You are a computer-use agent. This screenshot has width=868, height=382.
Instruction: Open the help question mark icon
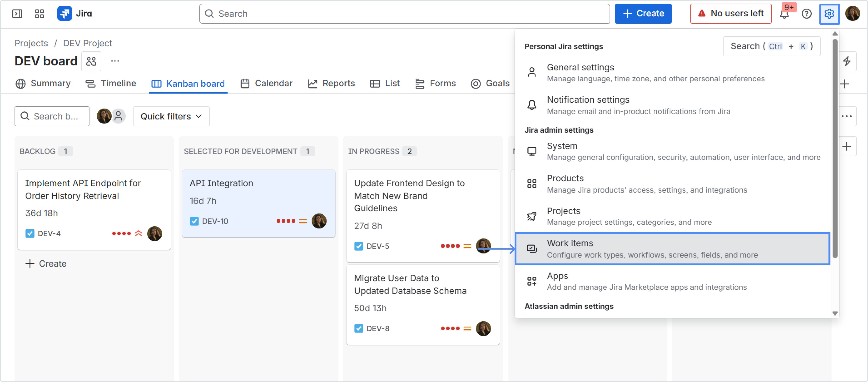(x=806, y=14)
